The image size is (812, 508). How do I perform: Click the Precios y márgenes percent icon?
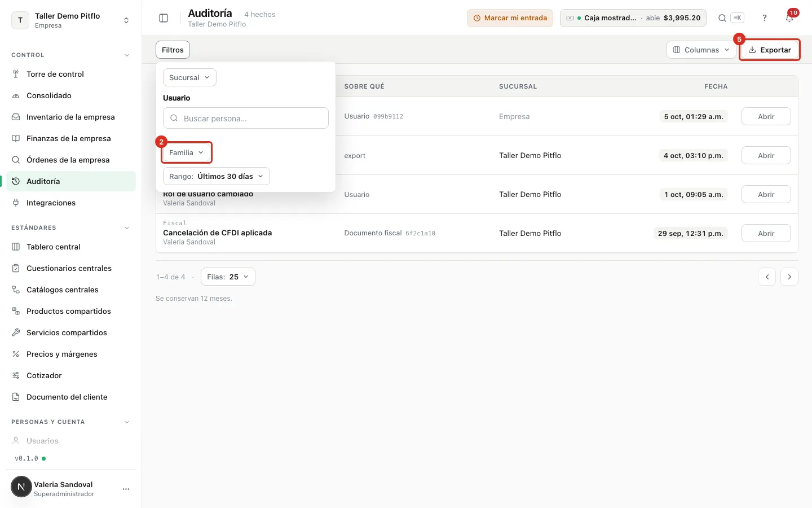[16, 354]
